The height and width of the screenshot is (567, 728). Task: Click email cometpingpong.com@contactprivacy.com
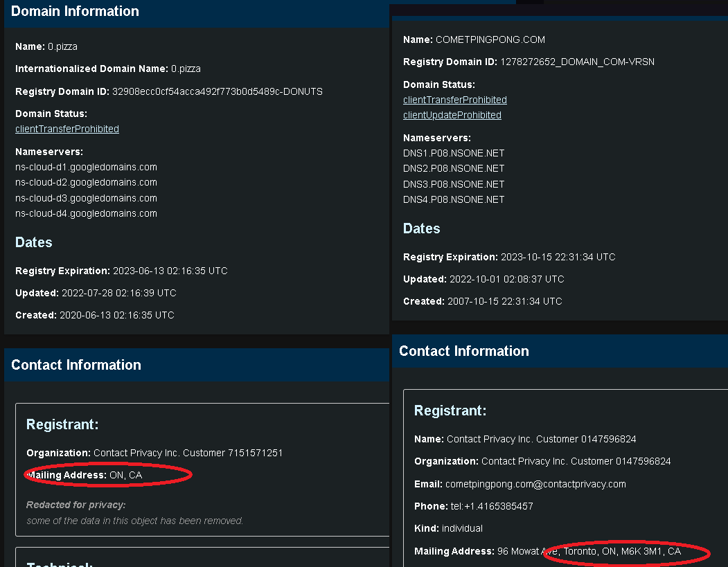(x=520, y=484)
